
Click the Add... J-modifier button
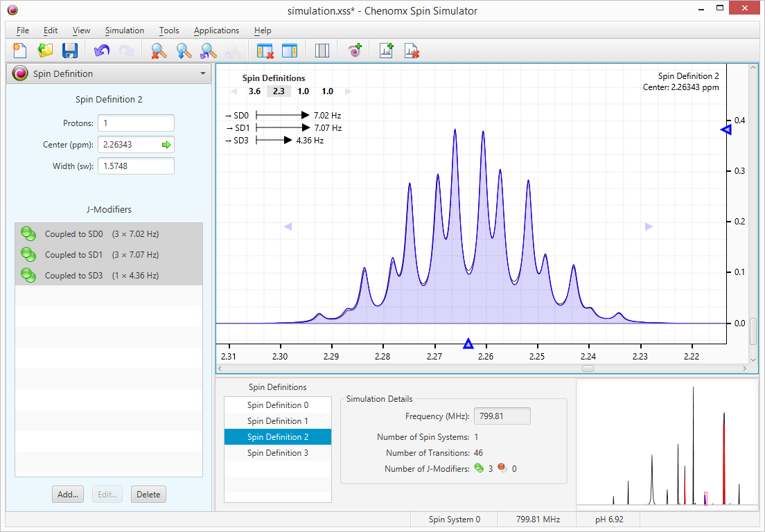point(68,495)
